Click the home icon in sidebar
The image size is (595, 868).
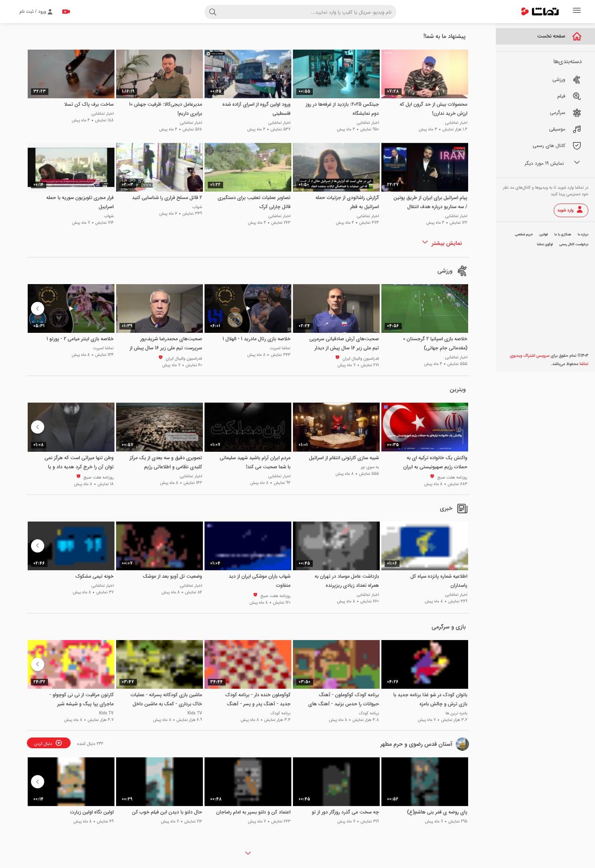[x=577, y=36]
